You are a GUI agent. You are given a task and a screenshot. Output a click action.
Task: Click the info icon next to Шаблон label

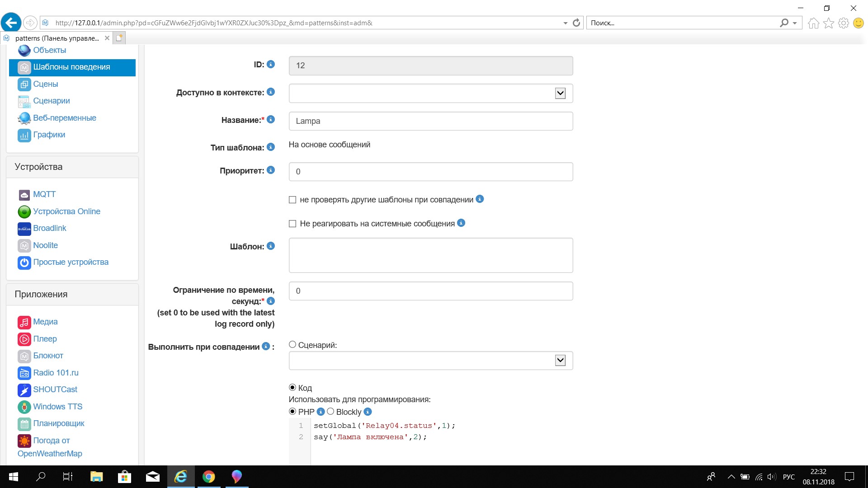(x=271, y=246)
